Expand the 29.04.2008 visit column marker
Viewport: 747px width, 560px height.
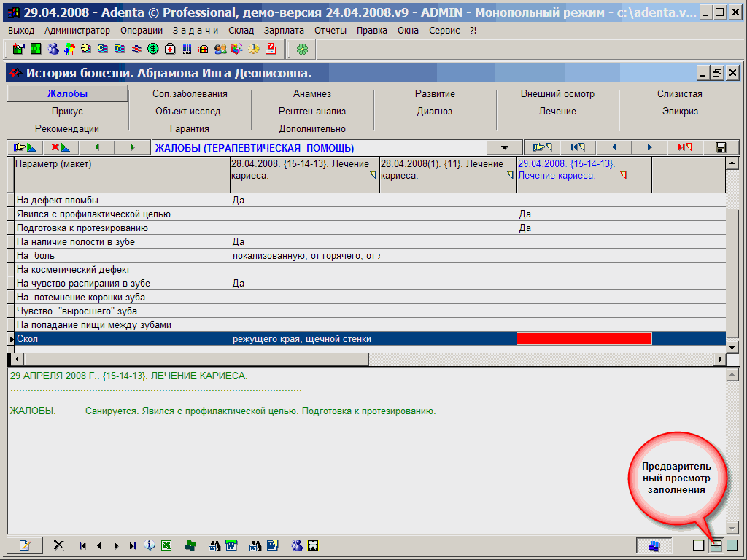[623, 175]
